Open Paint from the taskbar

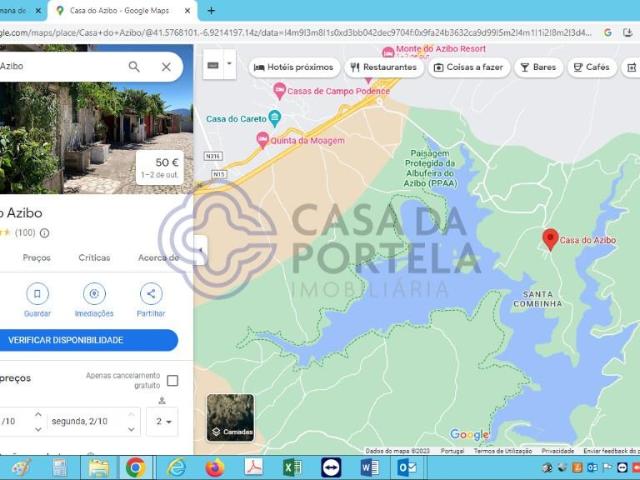pyautogui.click(x=21, y=468)
